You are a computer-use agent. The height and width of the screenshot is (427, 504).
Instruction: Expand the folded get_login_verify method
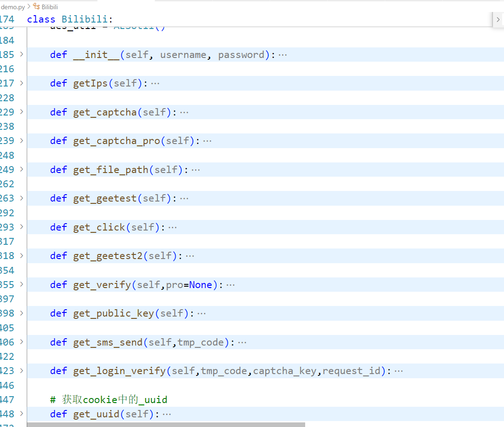pos(22,370)
